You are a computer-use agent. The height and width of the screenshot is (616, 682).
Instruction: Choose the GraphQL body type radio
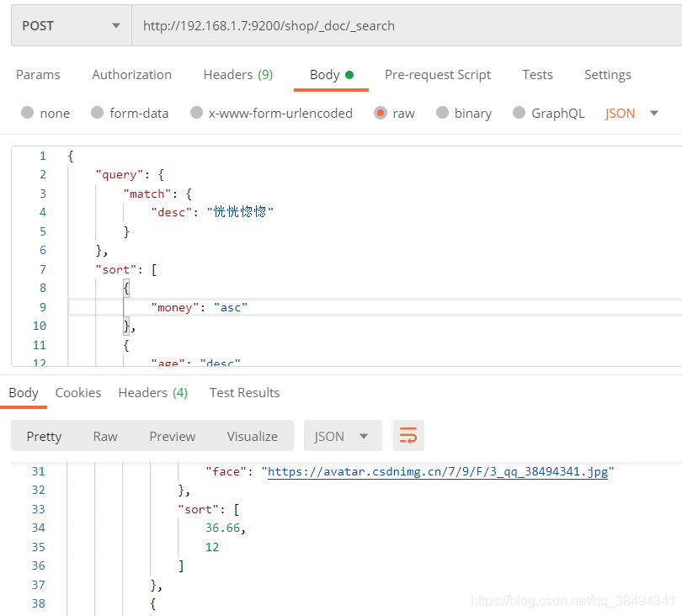pyautogui.click(x=518, y=113)
